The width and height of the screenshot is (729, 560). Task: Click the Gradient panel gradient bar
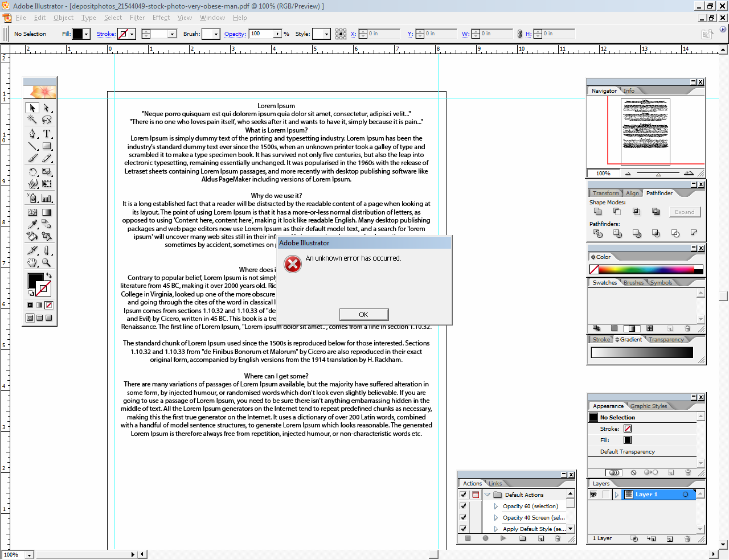(642, 352)
